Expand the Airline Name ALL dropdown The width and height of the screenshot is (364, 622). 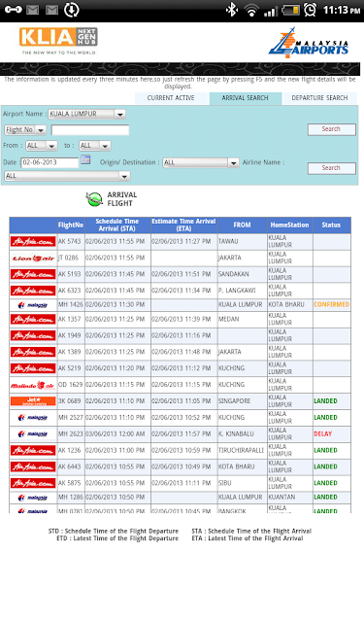pyautogui.click(x=67, y=176)
